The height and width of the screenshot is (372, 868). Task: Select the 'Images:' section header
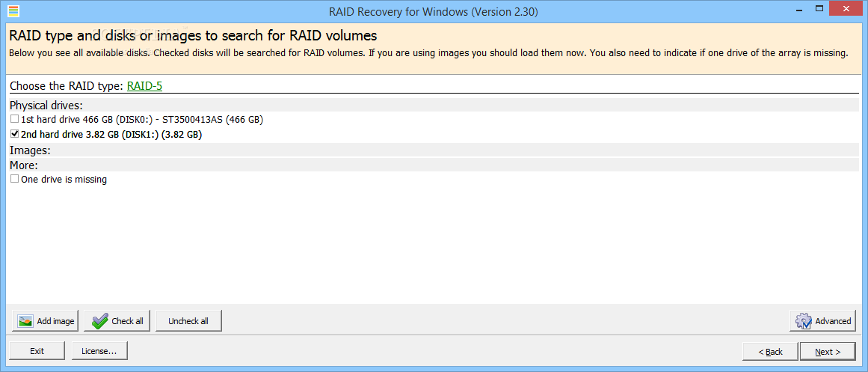pos(434,150)
